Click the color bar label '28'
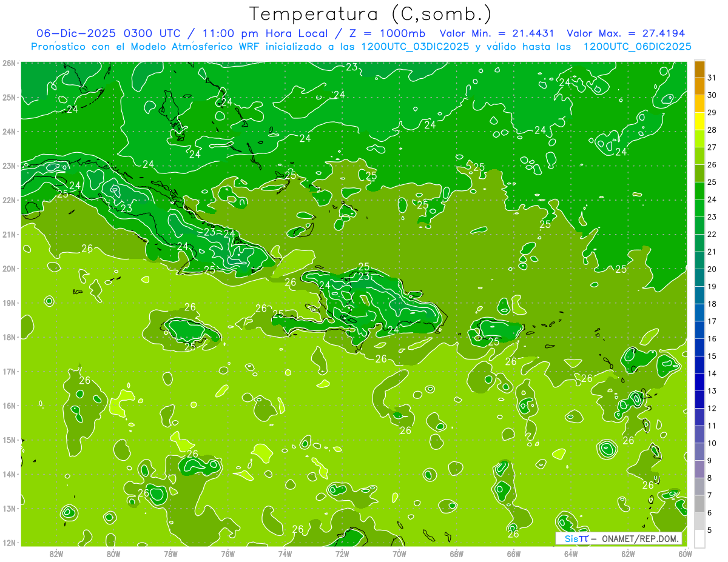This screenshot has width=728, height=562. click(x=712, y=130)
